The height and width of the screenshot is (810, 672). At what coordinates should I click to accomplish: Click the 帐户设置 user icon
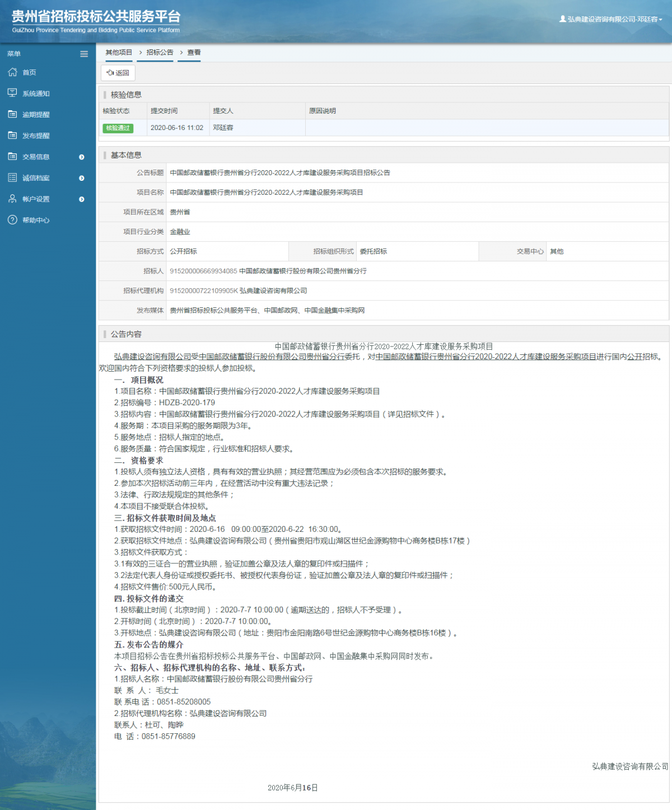pyautogui.click(x=12, y=199)
